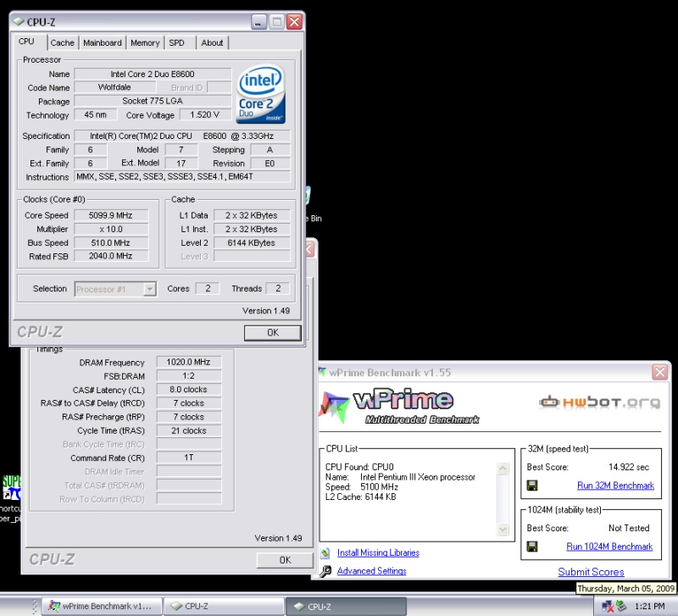
Task: Switch to first CPU-Z taskbar button
Action: pos(224,607)
